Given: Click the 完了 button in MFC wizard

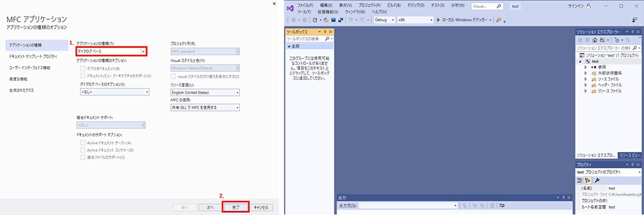Looking at the screenshot, I should tap(236, 207).
